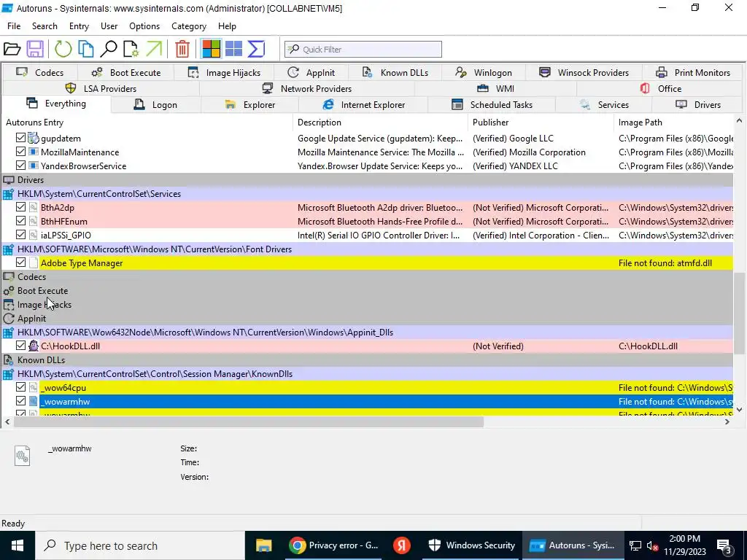The image size is (747, 560).
Task: Uncheck the C:\HookDLL.dll checkbox
Action: pos(20,346)
